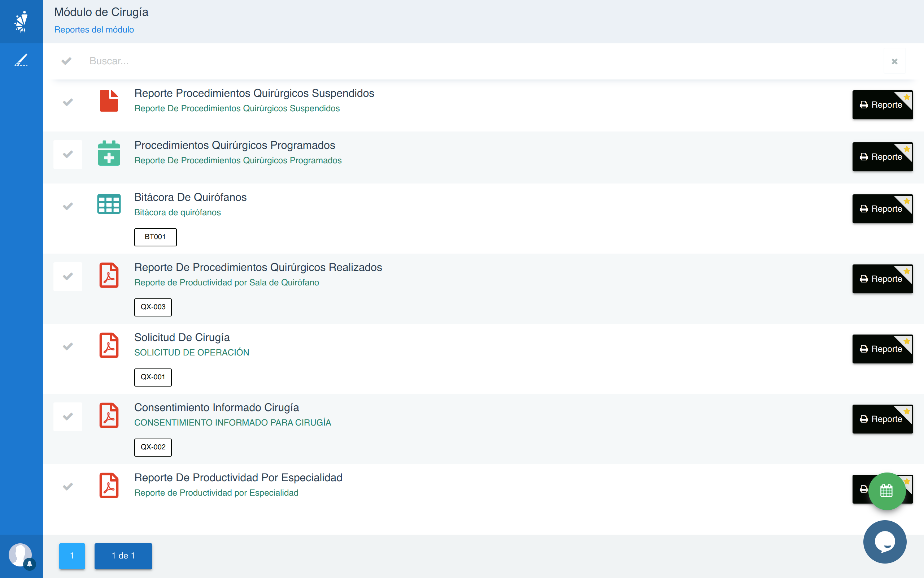The image size is (924, 578).
Task: Click the green medical calendar icon for Programados
Action: [109, 153]
